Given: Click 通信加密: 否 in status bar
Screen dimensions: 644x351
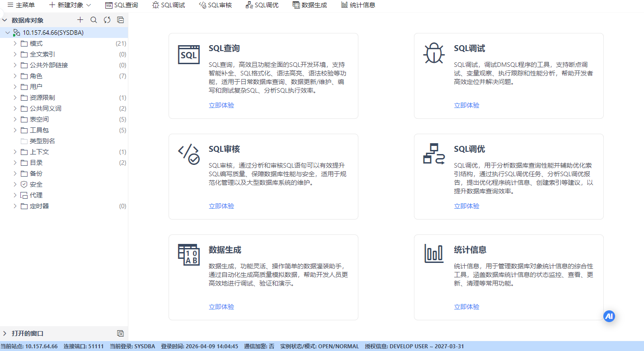Looking at the screenshot, I should point(259,346).
